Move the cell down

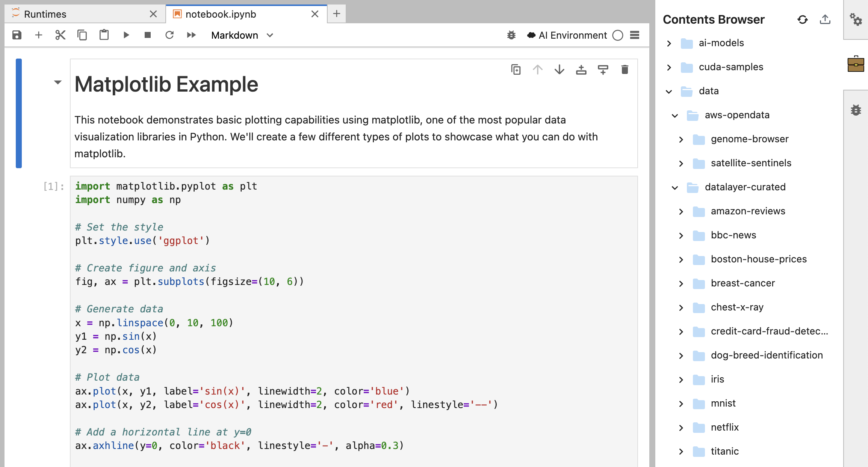560,69
